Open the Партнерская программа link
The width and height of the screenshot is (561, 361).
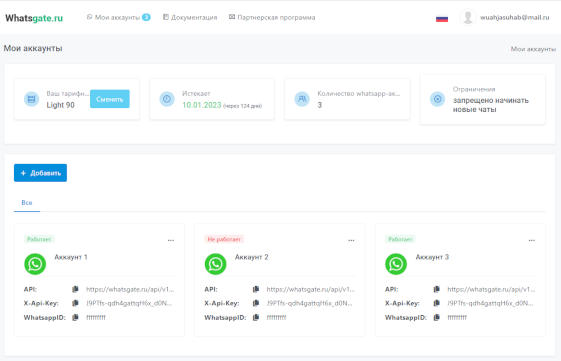(272, 17)
